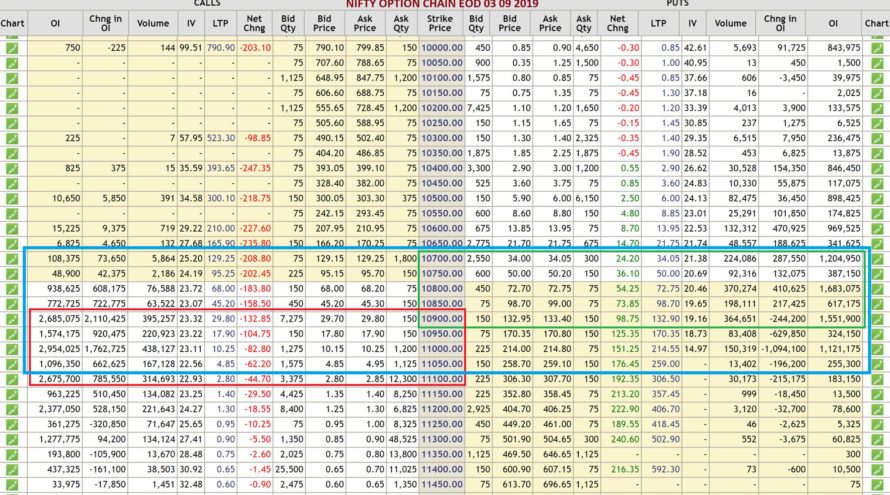Click the Strike Price column header
Image resolution: width=890 pixels, height=495 pixels.
click(440, 23)
